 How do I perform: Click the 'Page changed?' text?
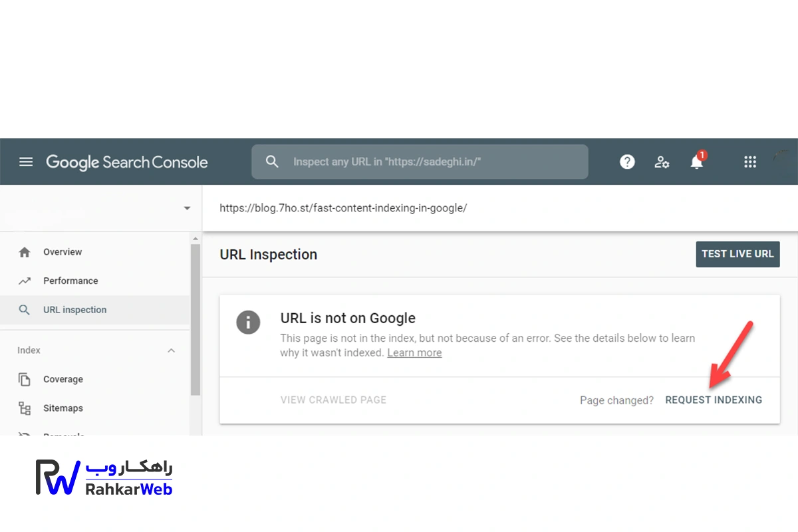pyautogui.click(x=616, y=400)
